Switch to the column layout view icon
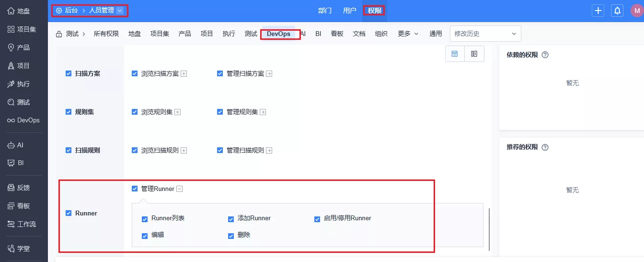 (x=474, y=54)
